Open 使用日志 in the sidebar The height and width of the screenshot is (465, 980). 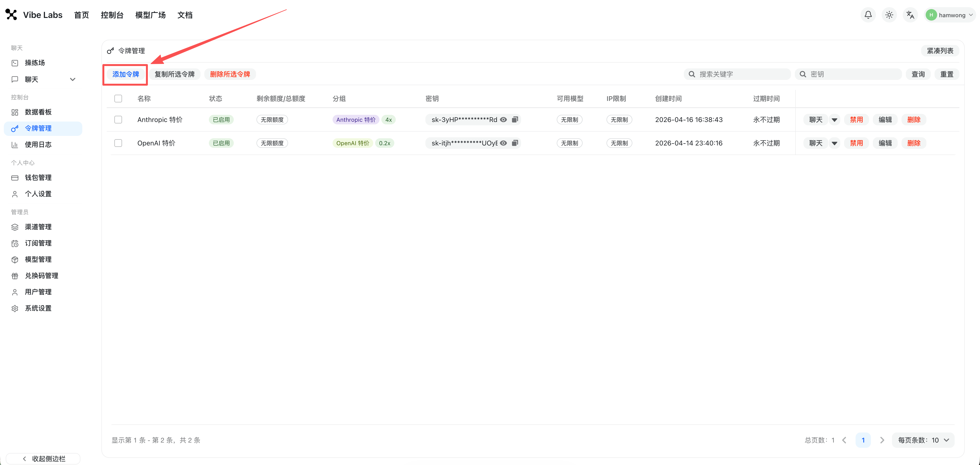39,144
